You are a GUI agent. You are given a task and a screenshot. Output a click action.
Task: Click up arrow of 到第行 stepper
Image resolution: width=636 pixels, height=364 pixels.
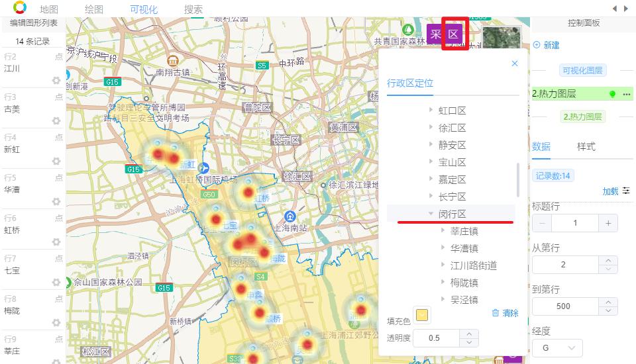click(608, 302)
